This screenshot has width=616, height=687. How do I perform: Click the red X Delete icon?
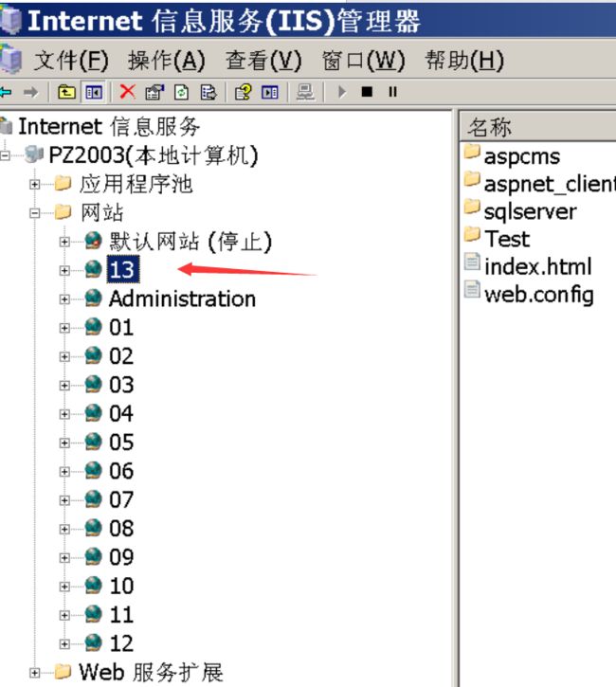click(x=128, y=92)
